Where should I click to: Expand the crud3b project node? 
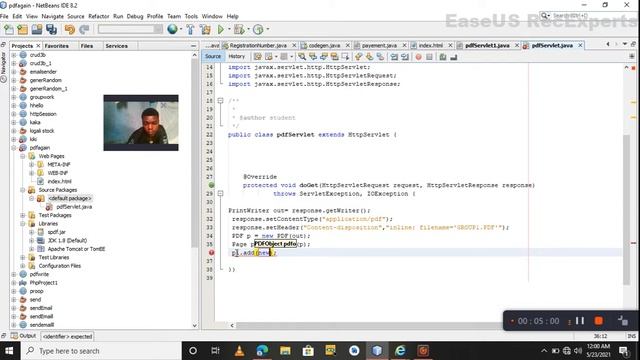(x=14, y=55)
